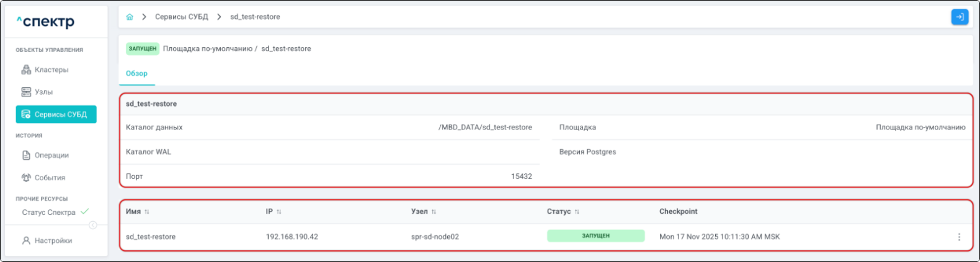
Task: Click the sd_test-restore breadcrumb item
Action: [x=255, y=17]
